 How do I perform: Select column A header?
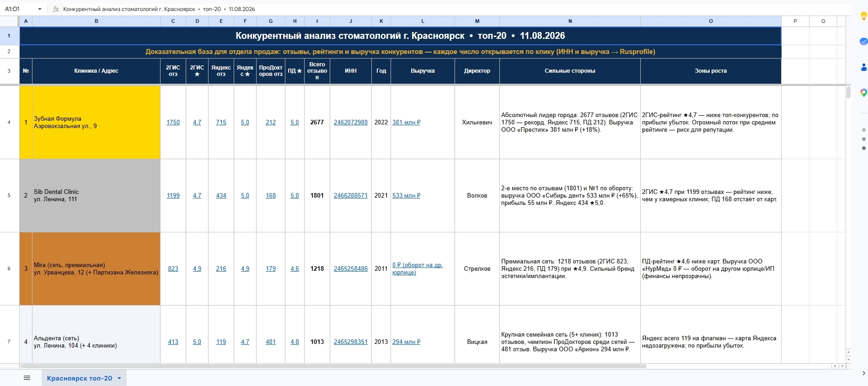pos(26,21)
